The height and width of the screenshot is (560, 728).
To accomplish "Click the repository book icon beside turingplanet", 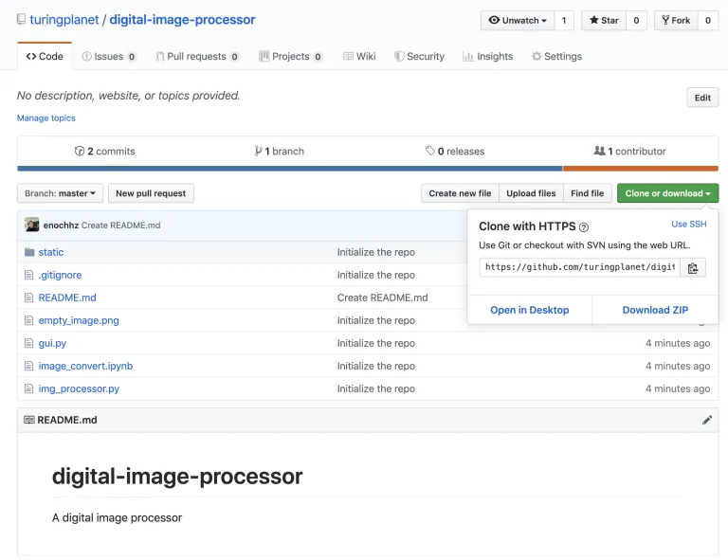I will [21, 20].
